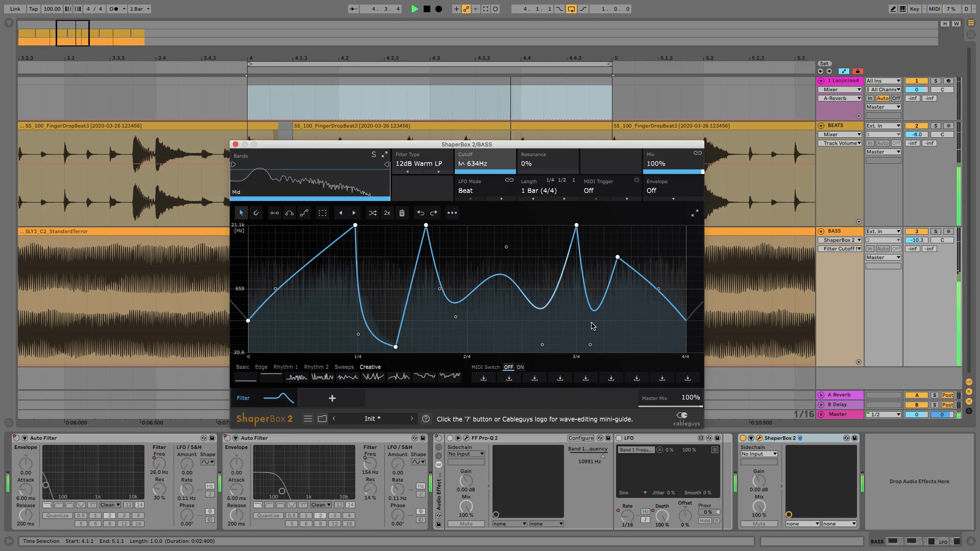The height and width of the screenshot is (551, 980).
Task: Arm the transport Record button
Action: pos(438,9)
